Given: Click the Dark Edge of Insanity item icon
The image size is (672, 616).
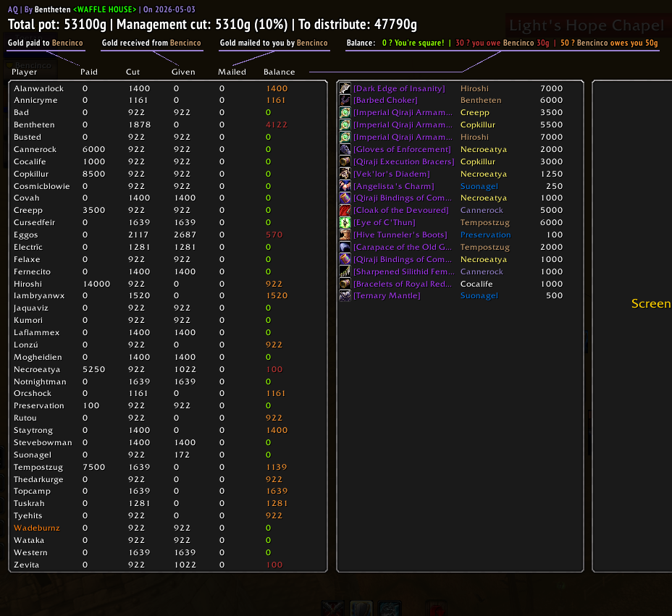Looking at the screenshot, I should (x=345, y=88).
